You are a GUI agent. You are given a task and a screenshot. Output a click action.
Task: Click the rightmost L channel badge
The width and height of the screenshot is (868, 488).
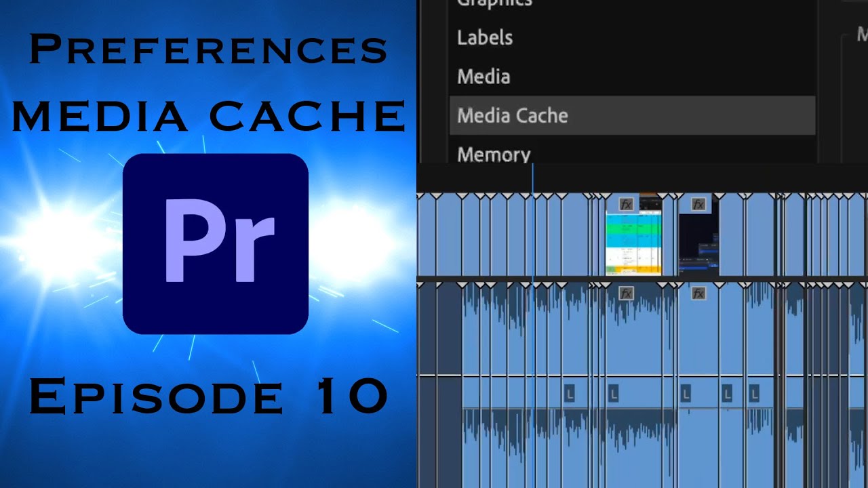pyautogui.click(x=754, y=394)
